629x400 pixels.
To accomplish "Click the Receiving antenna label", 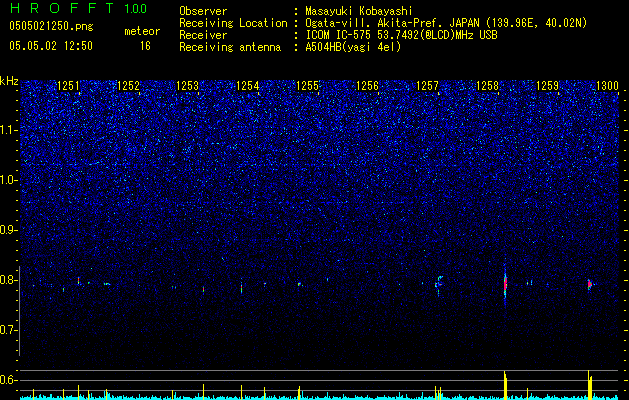I will 230,47.
